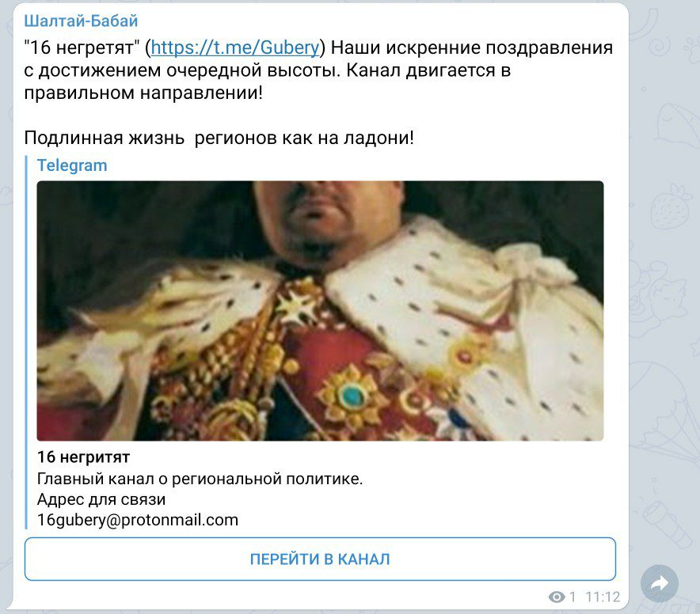The image size is (700, 614).
Task: Click the turquoise medal in preview image
Action: (x=352, y=396)
